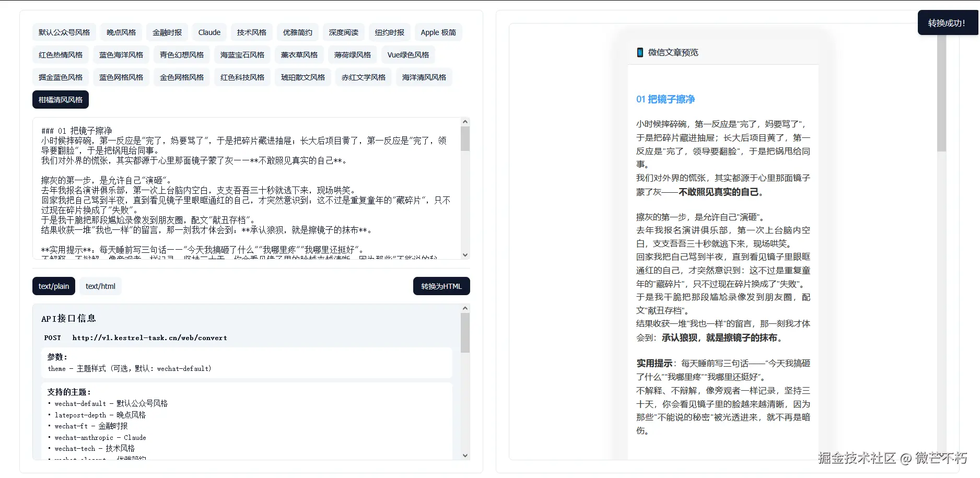The image size is (980, 478).
Task: Pick the Apple 极简 theme
Action: (x=438, y=32)
